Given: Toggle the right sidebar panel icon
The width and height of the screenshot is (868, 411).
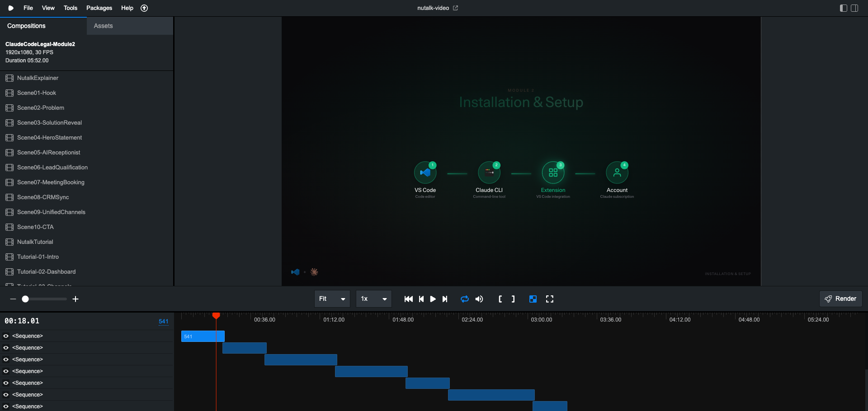Looking at the screenshot, I should [x=855, y=8].
